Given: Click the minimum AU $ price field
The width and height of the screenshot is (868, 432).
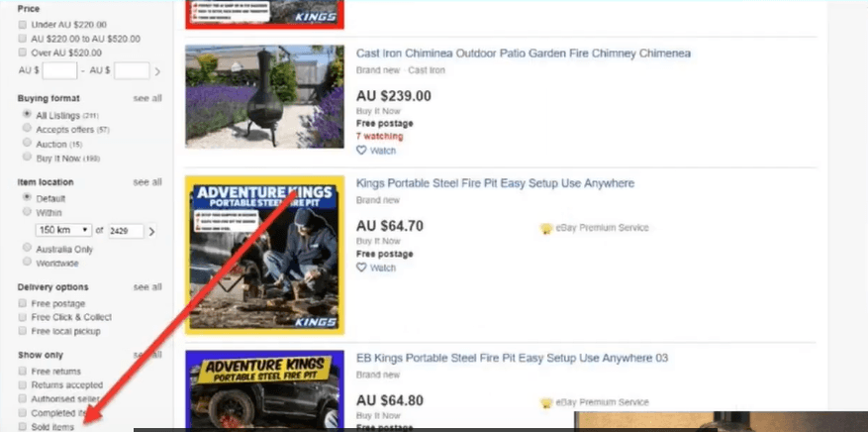Looking at the screenshot, I should click(x=59, y=71).
